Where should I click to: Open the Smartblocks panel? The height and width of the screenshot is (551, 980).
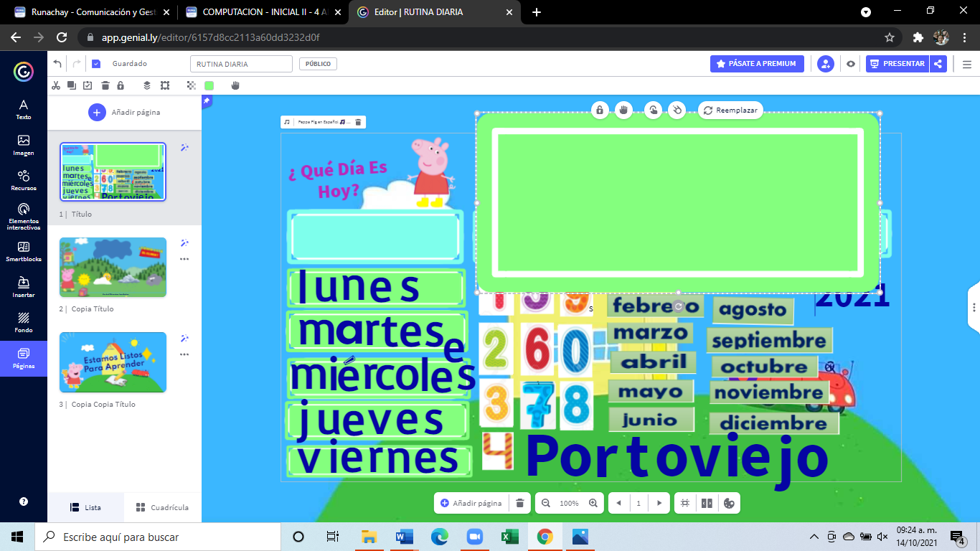click(x=24, y=251)
